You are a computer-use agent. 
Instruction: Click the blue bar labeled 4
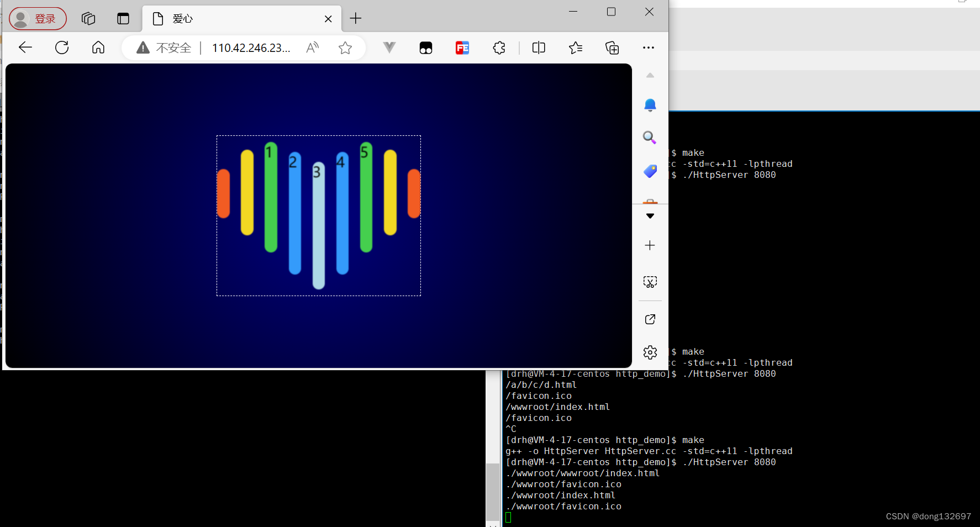pos(343,213)
